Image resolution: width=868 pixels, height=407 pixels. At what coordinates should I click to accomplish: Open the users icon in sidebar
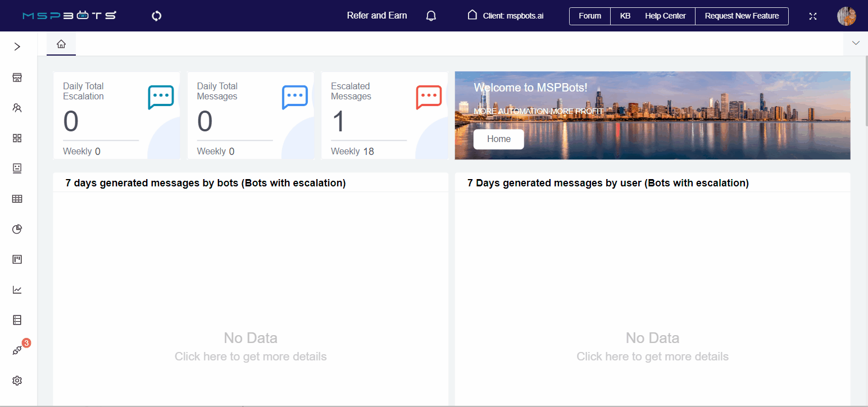click(17, 108)
